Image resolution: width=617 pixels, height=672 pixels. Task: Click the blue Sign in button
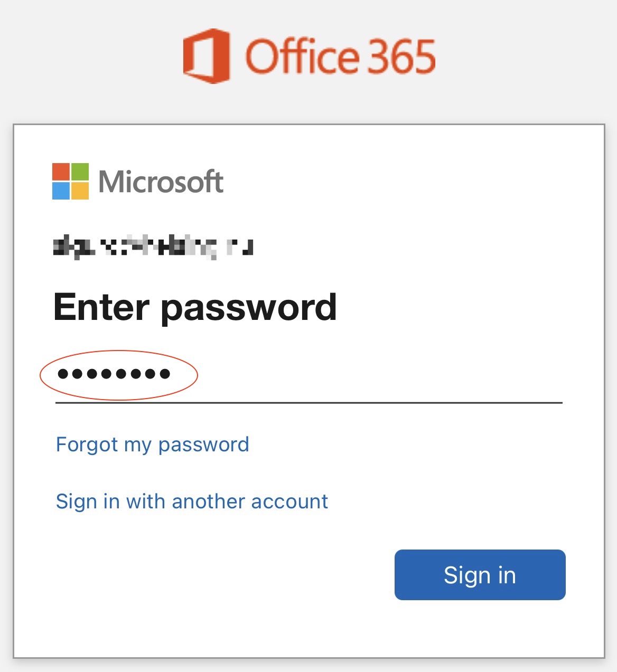pos(480,575)
